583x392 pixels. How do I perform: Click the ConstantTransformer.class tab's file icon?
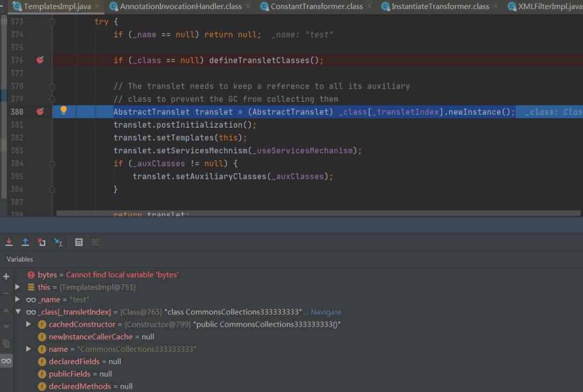(x=264, y=6)
